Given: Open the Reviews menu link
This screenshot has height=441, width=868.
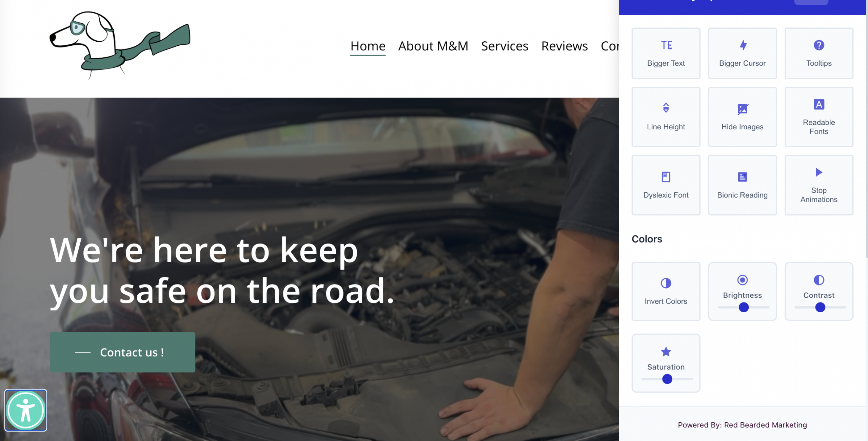Looking at the screenshot, I should coord(564,46).
